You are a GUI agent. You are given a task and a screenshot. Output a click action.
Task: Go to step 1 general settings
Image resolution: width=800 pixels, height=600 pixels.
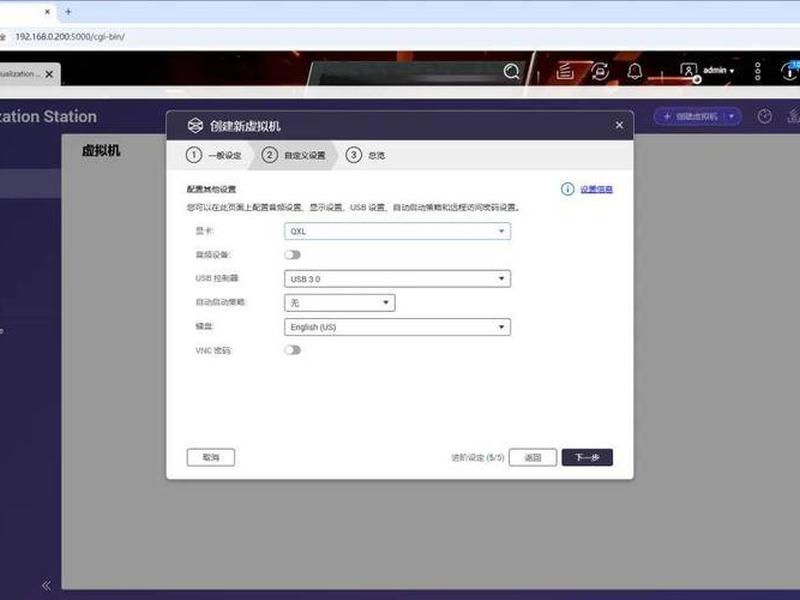coord(214,155)
